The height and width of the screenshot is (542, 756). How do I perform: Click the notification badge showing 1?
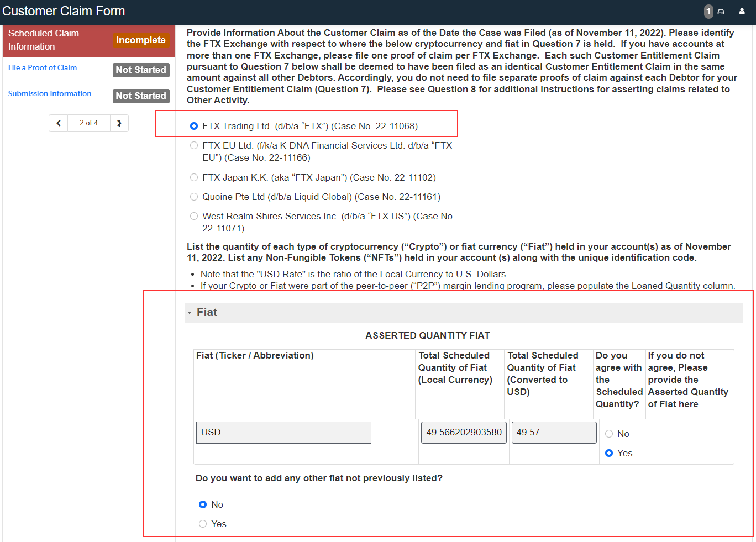coord(708,12)
